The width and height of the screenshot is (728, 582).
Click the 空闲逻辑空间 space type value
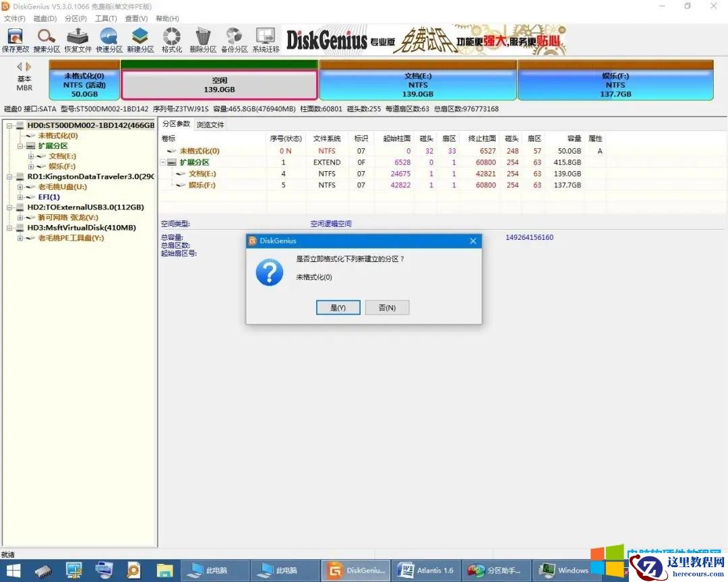pos(330,224)
